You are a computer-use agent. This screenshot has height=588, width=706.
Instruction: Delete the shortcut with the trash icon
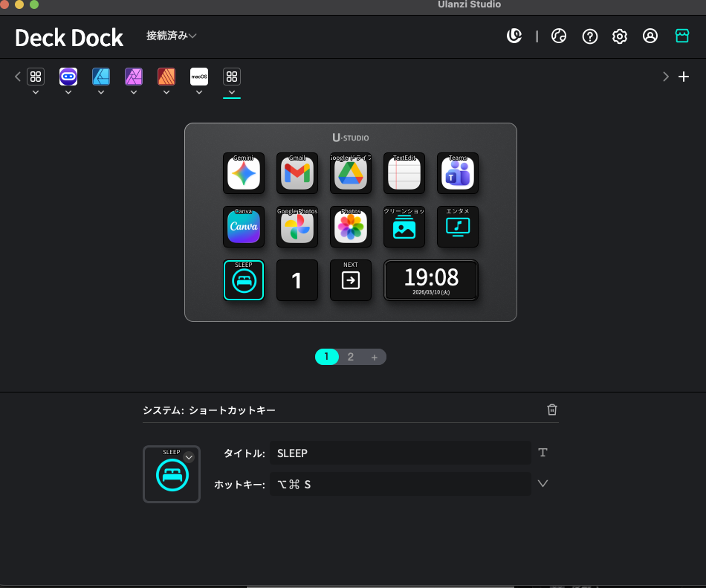coord(551,409)
